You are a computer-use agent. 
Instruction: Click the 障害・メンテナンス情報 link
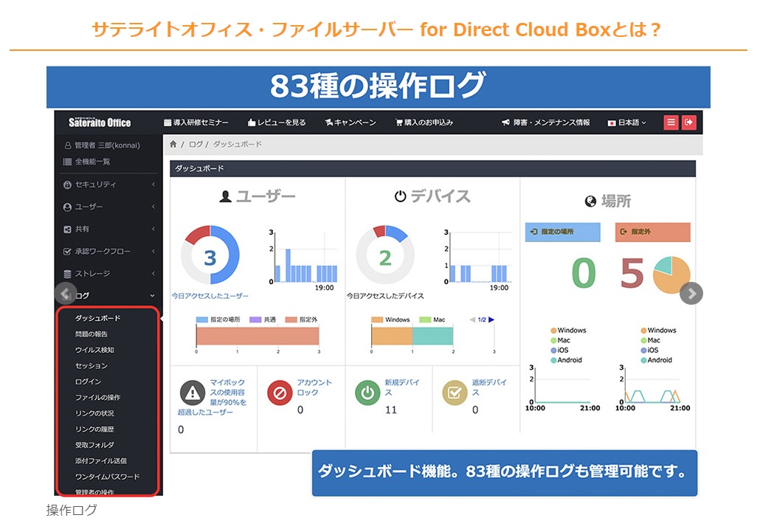pyautogui.click(x=545, y=122)
